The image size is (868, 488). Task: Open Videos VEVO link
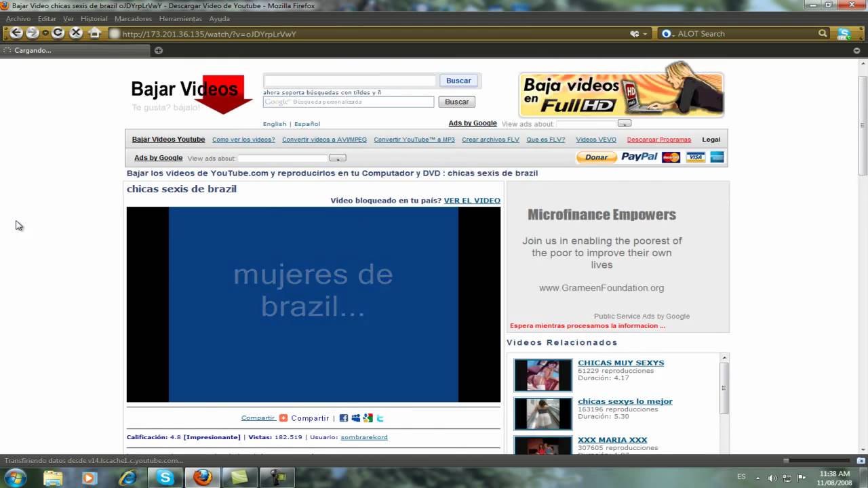click(596, 140)
